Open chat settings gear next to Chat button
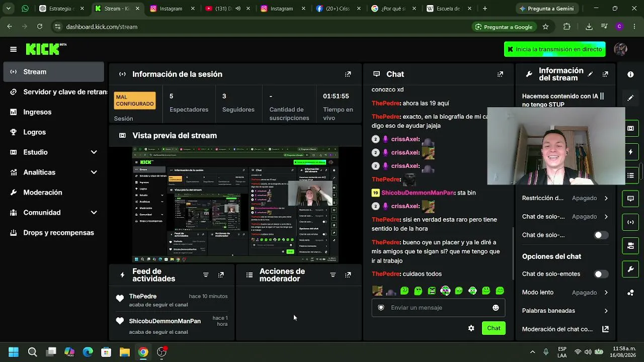 471,328
